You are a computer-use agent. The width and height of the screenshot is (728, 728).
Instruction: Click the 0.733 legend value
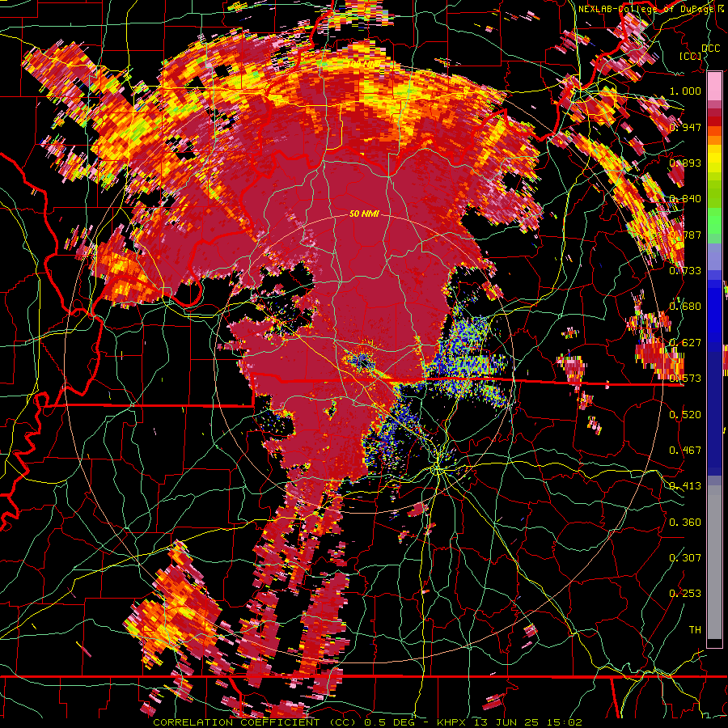pyautogui.click(x=685, y=271)
